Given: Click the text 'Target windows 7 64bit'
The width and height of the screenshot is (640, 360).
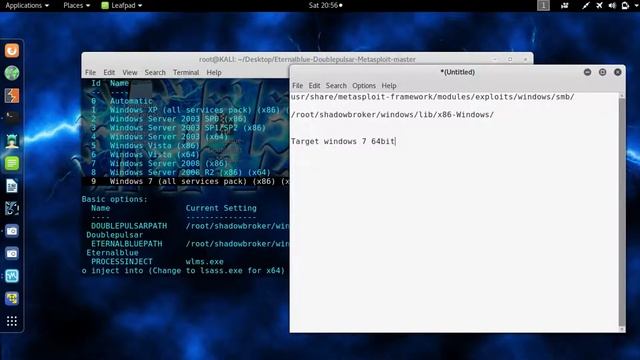Looking at the screenshot, I should pos(343,141).
